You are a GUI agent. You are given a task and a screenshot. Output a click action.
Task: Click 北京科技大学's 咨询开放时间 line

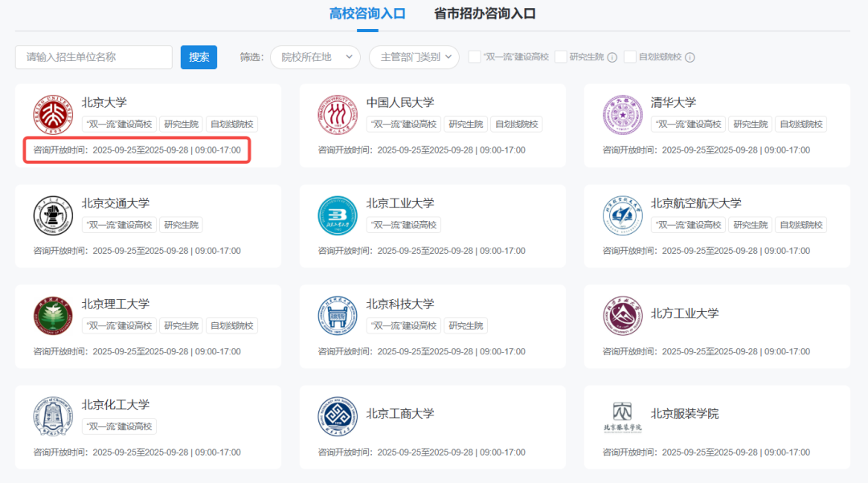click(x=421, y=351)
